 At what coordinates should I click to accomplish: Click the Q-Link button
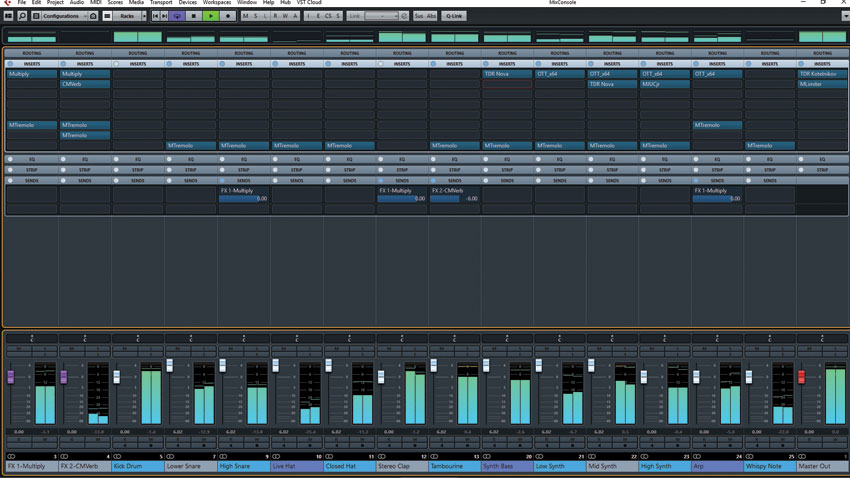click(x=454, y=16)
